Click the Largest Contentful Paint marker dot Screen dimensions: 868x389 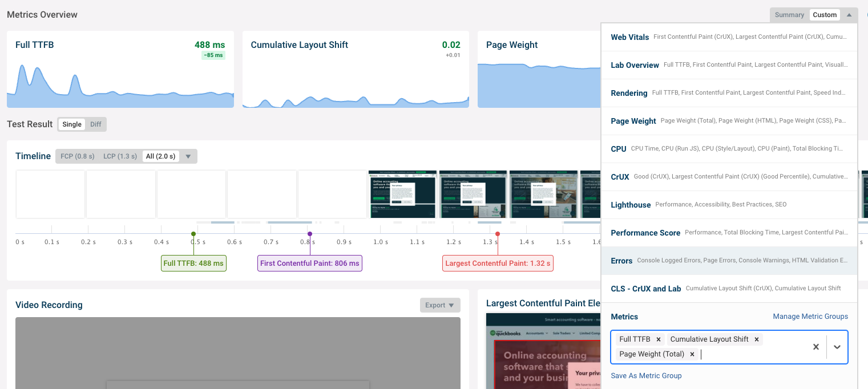coord(498,234)
